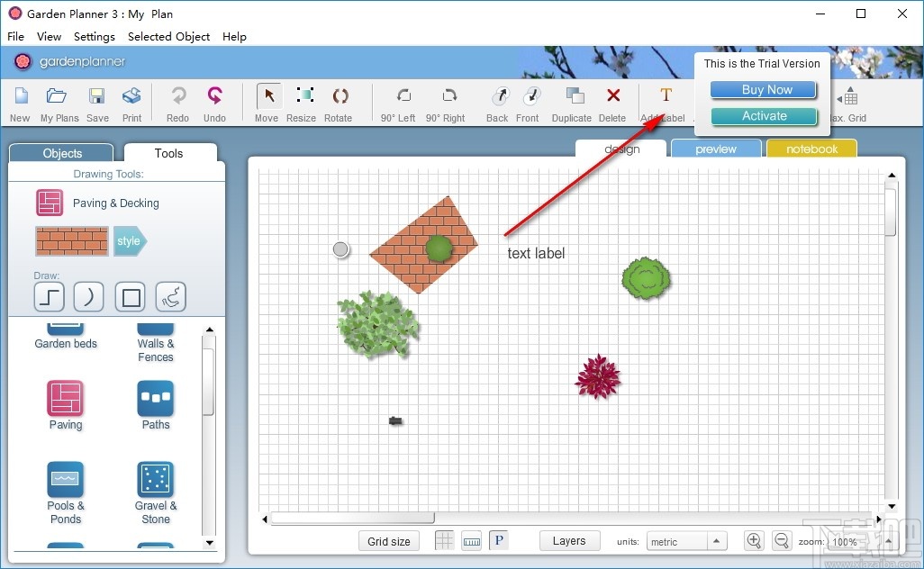This screenshot has height=569, width=924.
Task: Send object to Back
Action: [x=497, y=99]
